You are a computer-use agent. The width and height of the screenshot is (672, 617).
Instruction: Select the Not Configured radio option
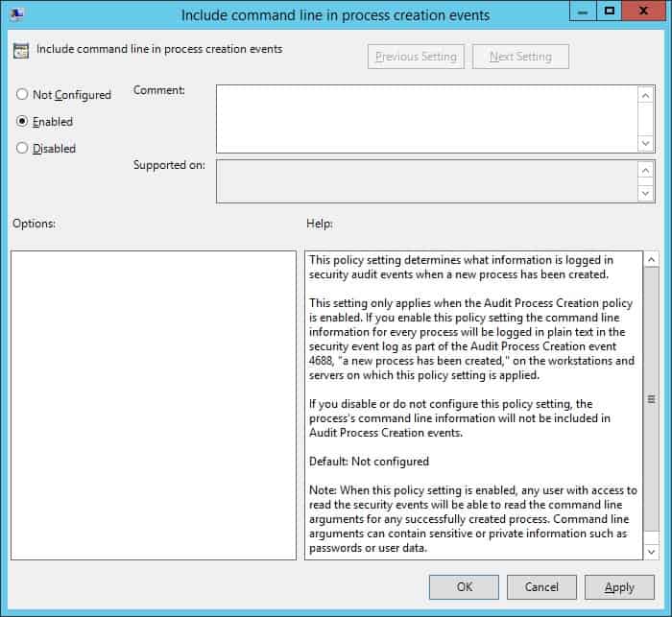tap(22, 95)
